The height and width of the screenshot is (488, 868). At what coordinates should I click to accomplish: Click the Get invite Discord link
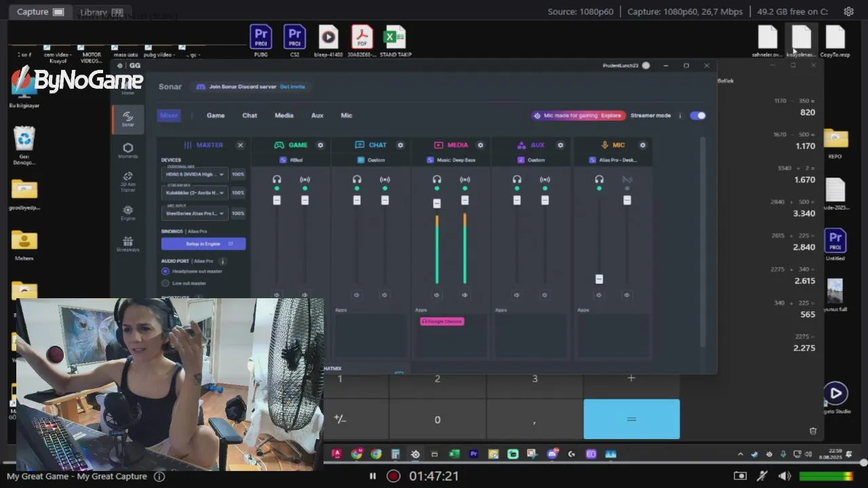click(292, 87)
